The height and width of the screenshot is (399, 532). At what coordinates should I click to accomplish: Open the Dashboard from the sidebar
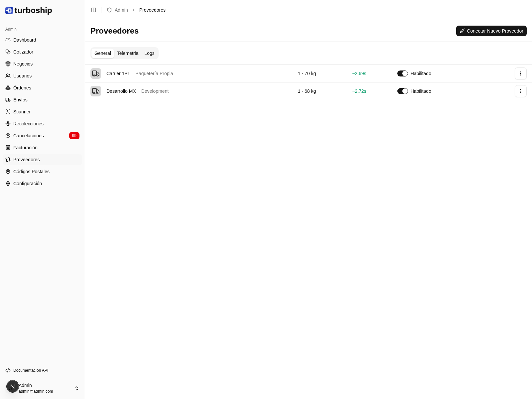25,40
